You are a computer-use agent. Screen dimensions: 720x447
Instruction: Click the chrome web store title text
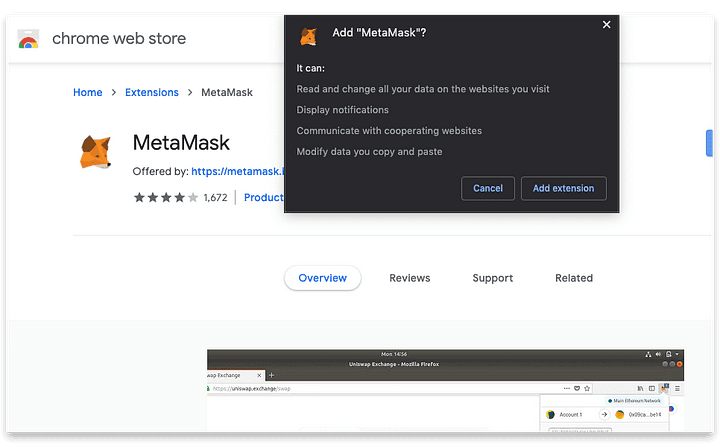pos(119,39)
